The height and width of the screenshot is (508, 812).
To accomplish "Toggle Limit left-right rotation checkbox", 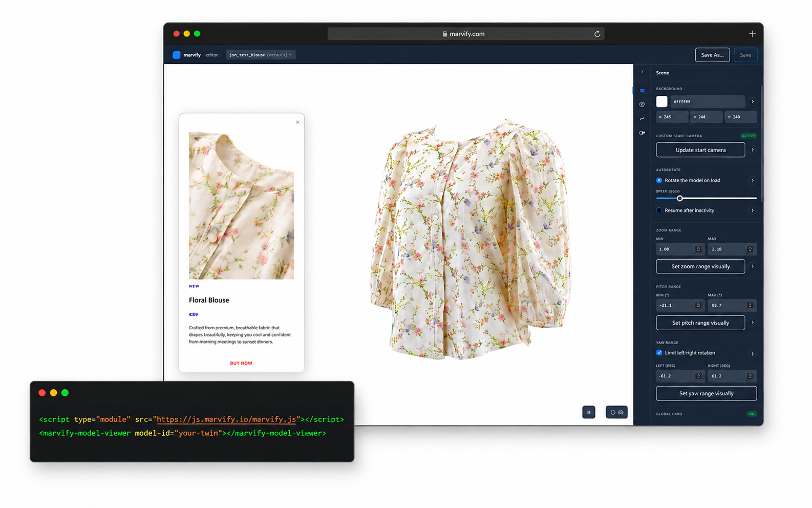I will [x=659, y=353].
